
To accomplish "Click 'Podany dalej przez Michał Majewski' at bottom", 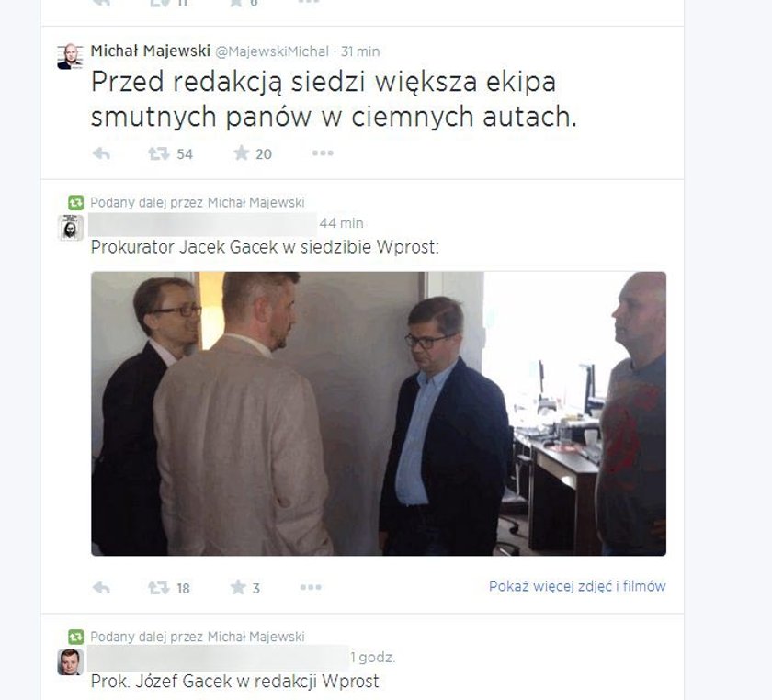I will coord(198,637).
